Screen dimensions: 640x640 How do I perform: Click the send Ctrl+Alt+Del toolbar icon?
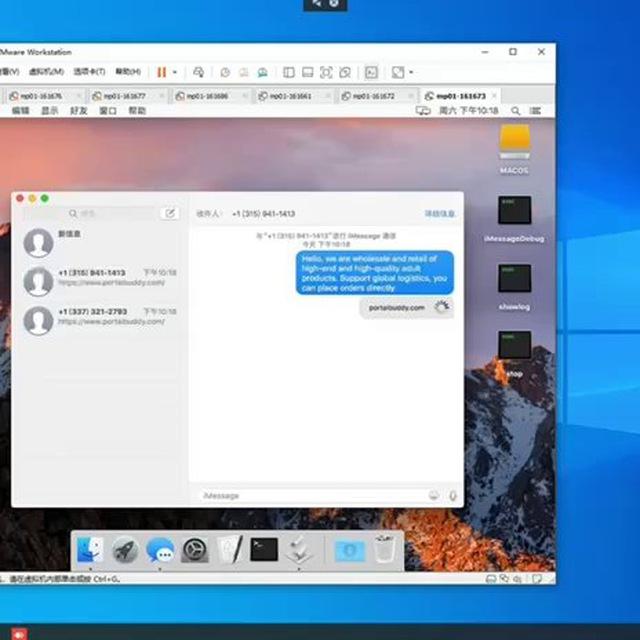199,72
